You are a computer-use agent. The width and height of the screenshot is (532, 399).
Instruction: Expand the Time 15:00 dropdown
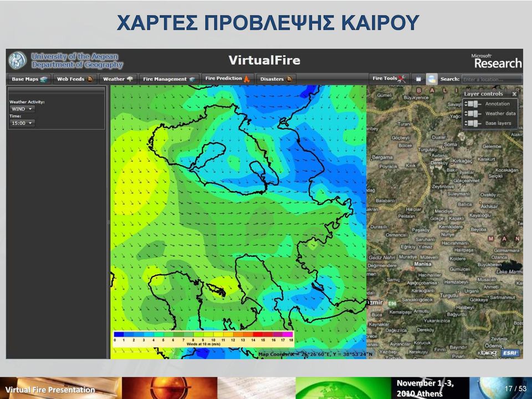coord(22,123)
